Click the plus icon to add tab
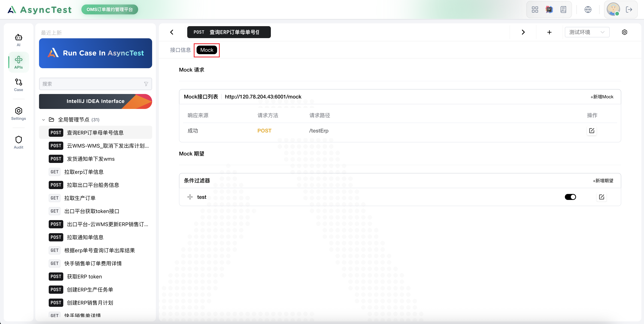 coord(549,32)
